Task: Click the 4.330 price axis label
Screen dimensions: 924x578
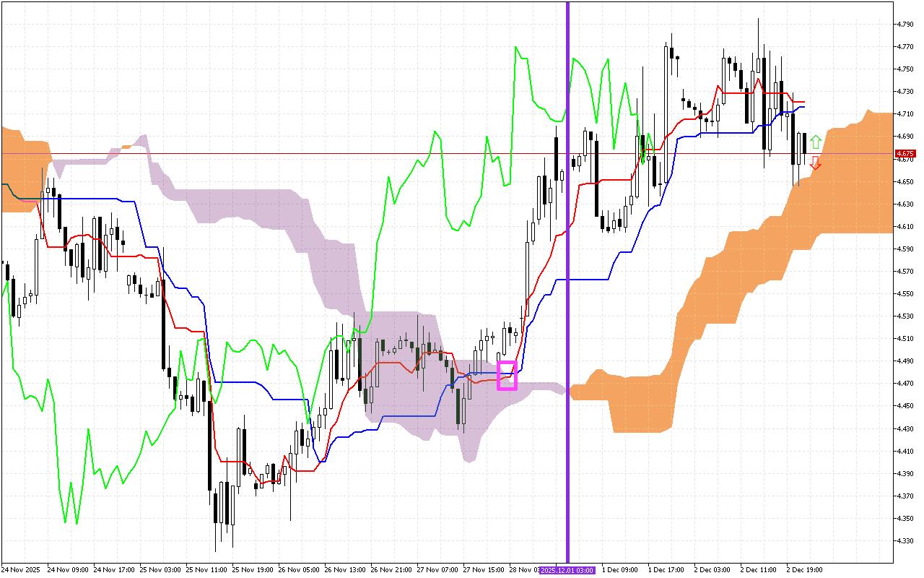Action: [x=905, y=541]
